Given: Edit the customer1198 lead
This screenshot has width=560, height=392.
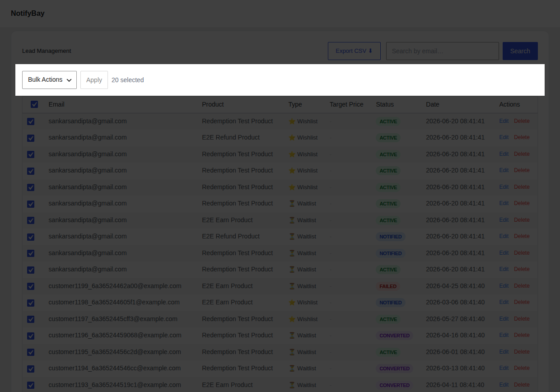Looking at the screenshot, I should [504, 302].
